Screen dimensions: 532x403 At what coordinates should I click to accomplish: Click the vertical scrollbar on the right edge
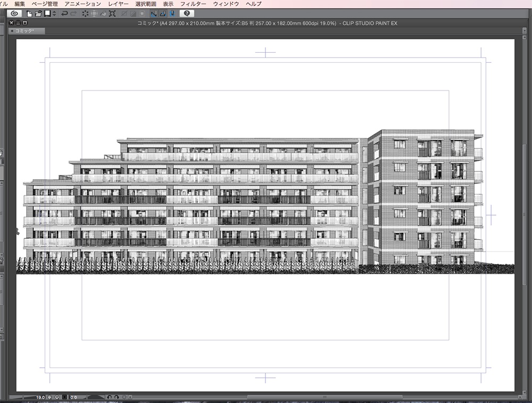(525, 214)
